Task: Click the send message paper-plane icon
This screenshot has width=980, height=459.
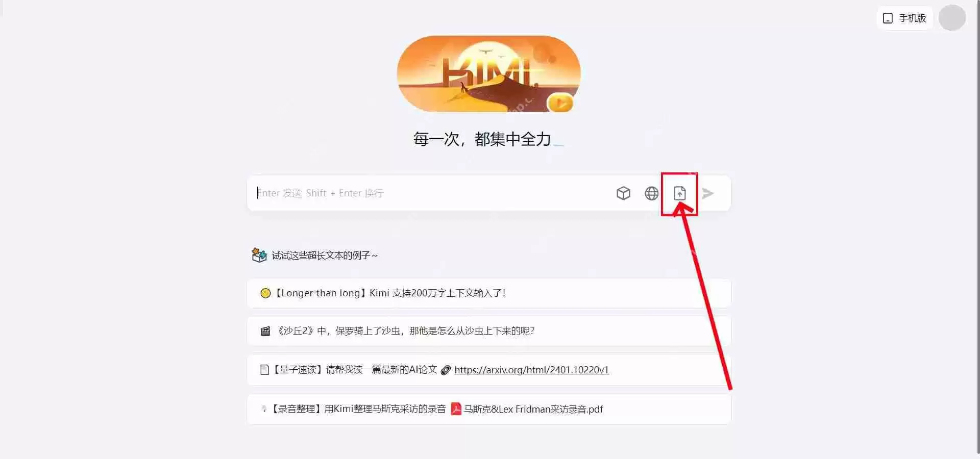Action: coord(708,193)
